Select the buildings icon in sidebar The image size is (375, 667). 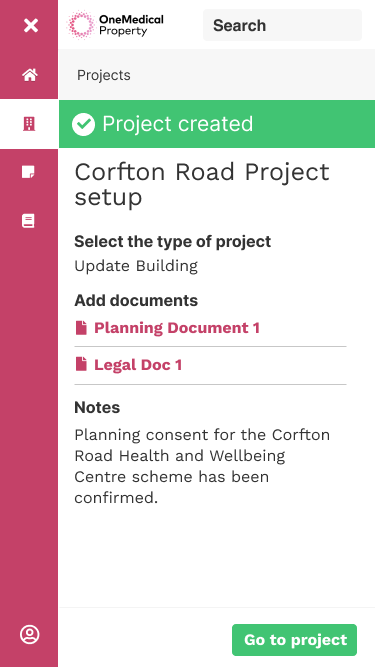(x=29, y=124)
